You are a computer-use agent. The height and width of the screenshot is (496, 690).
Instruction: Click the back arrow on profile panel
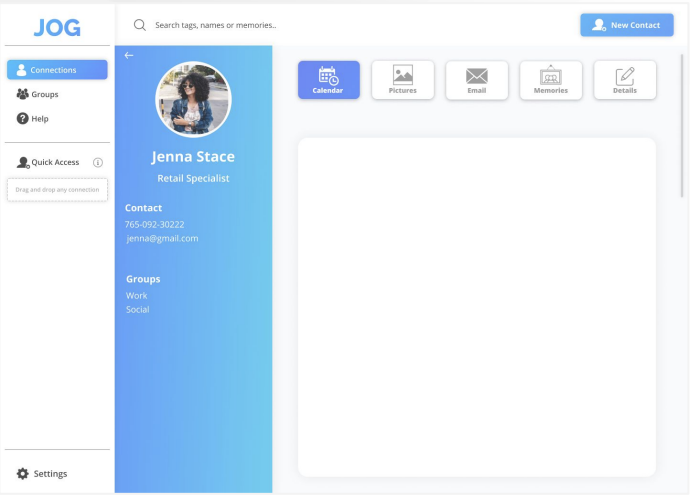click(x=128, y=56)
